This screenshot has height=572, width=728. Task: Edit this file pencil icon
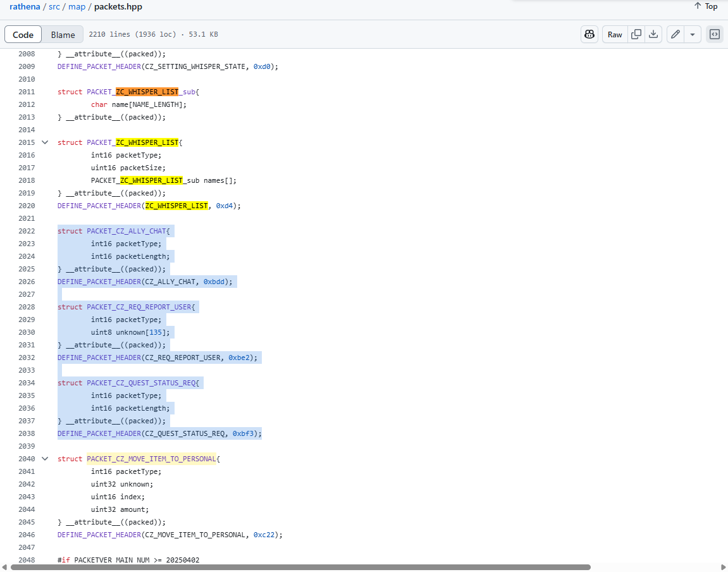(676, 34)
